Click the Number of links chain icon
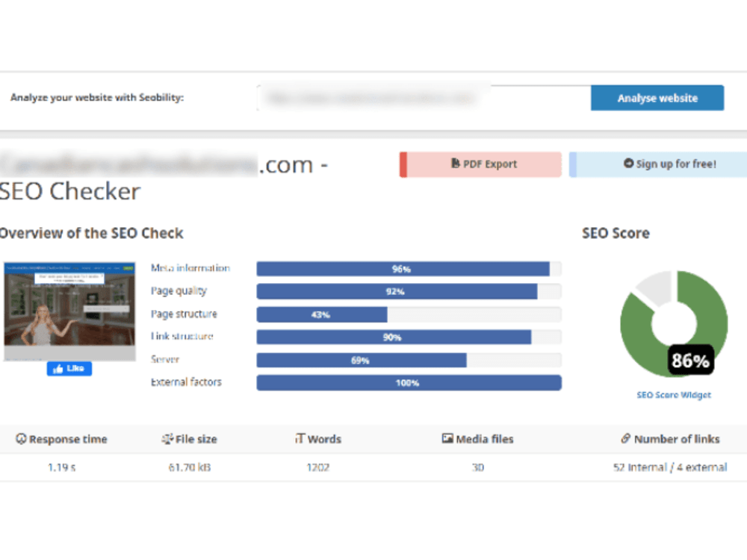Viewport: 747px width, 560px height. click(x=625, y=438)
